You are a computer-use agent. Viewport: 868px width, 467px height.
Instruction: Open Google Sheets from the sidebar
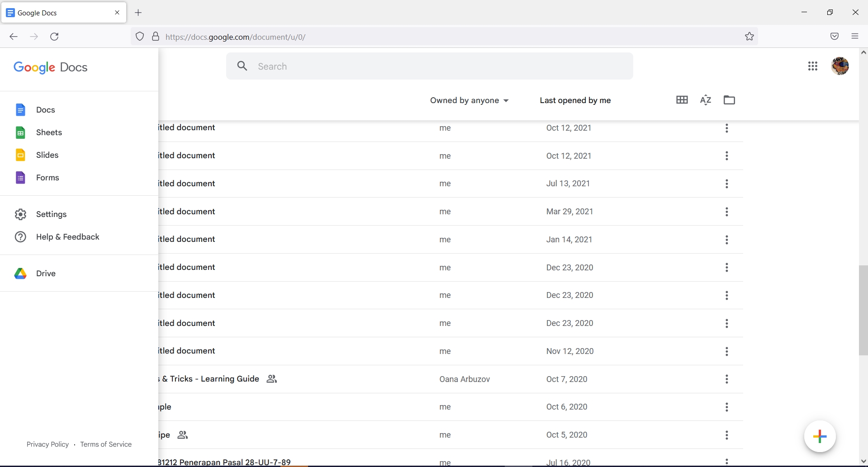click(49, 132)
